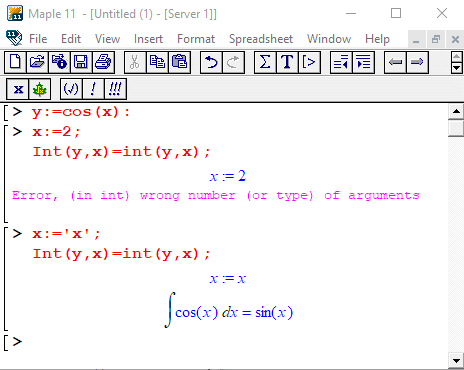This screenshot has width=464, height=370.
Task: Open a file using the folder icon
Action: pyautogui.click(x=37, y=62)
